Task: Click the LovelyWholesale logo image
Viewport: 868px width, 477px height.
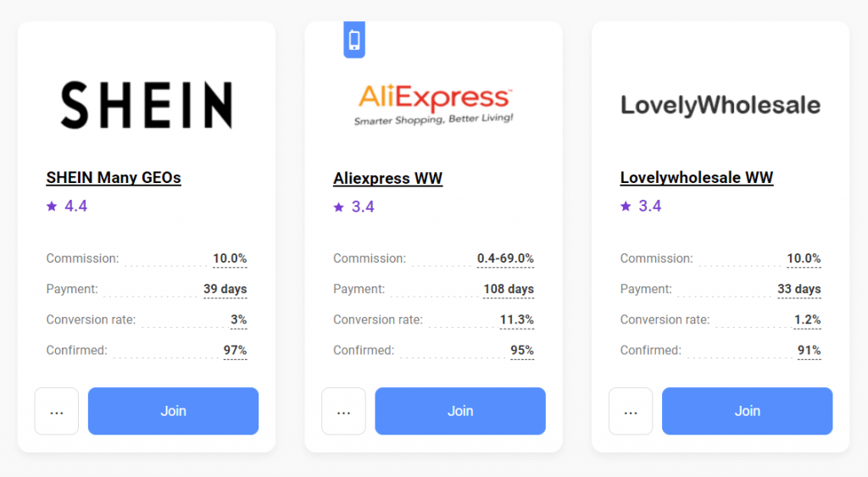Action: (721, 105)
